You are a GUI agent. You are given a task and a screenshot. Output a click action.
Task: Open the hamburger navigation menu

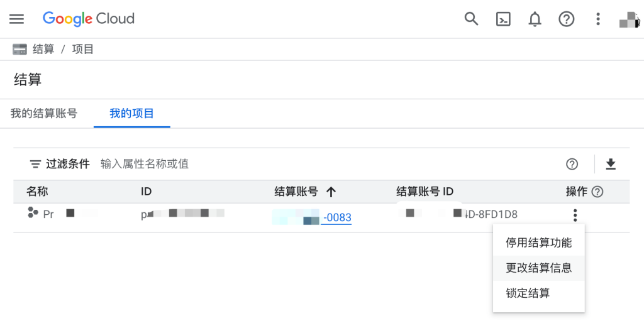click(x=16, y=19)
